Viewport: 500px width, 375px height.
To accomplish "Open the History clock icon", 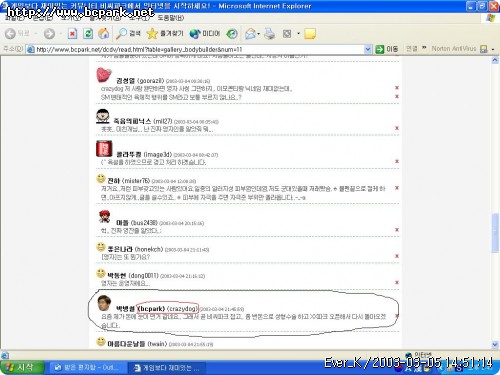I will (x=232, y=33).
